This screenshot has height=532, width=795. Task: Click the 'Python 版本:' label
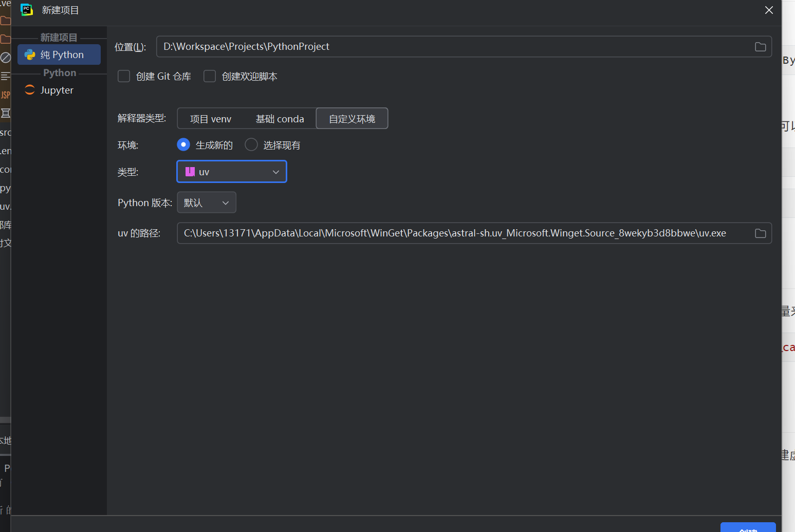pos(145,203)
